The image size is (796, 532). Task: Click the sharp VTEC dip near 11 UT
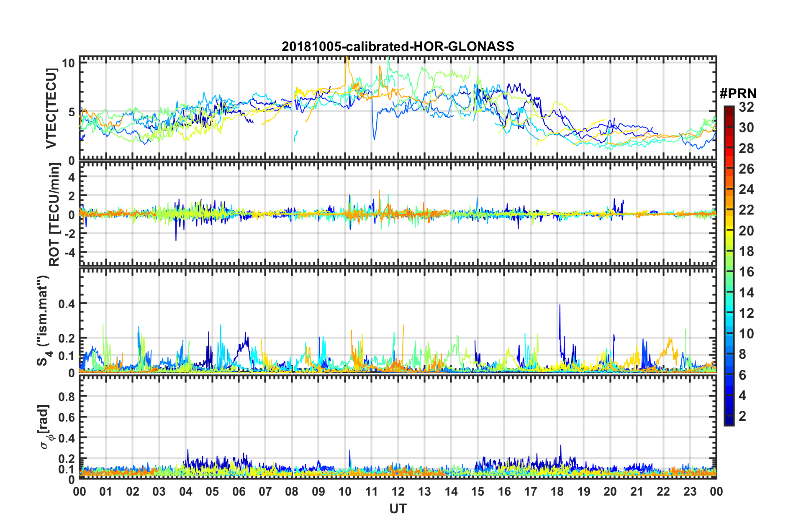point(374,138)
